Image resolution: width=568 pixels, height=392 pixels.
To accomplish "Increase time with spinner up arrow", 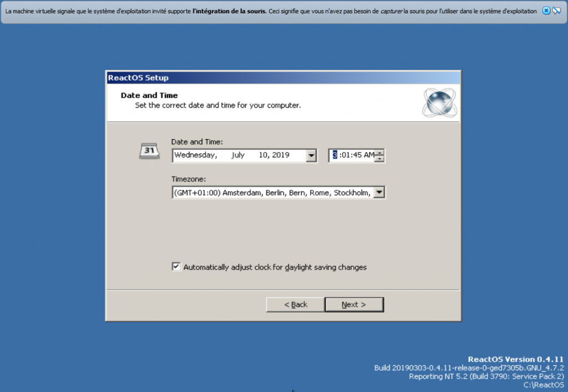I will (x=379, y=152).
